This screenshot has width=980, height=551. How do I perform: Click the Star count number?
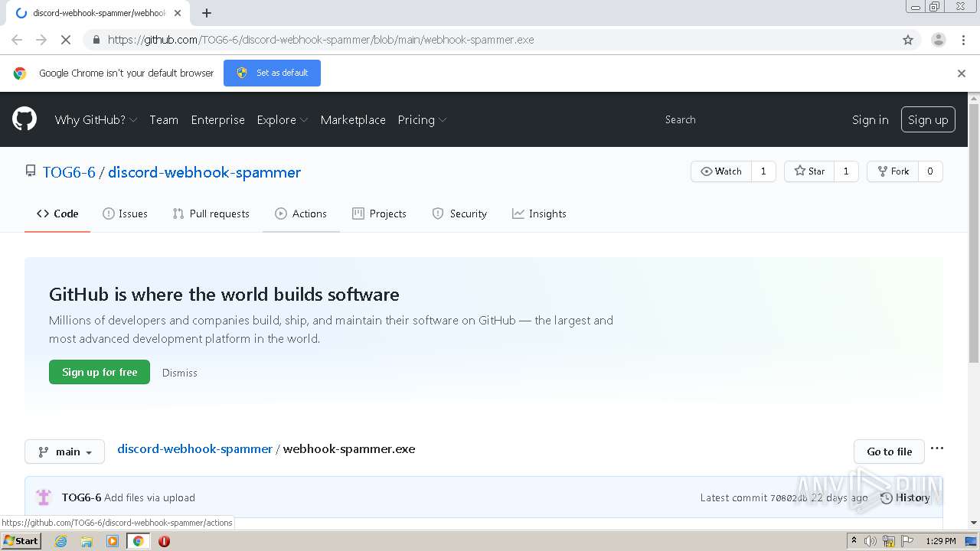(846, 171)
